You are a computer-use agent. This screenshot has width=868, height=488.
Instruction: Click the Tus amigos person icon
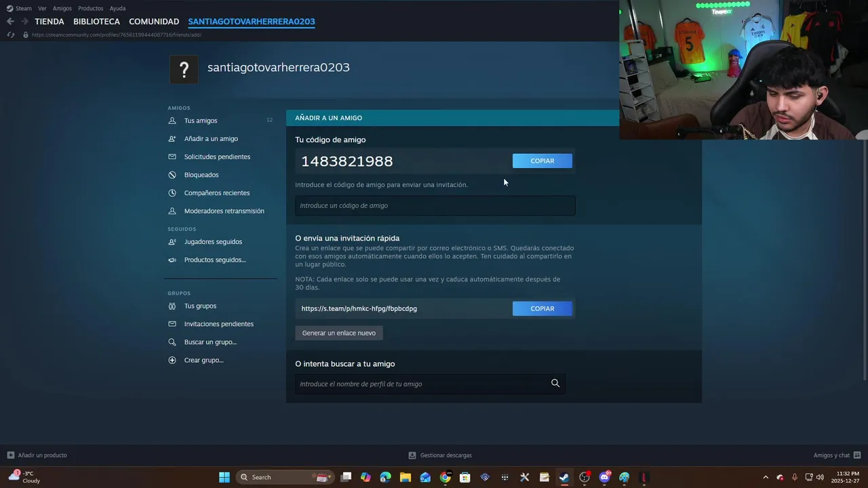(x=172, y=121)
